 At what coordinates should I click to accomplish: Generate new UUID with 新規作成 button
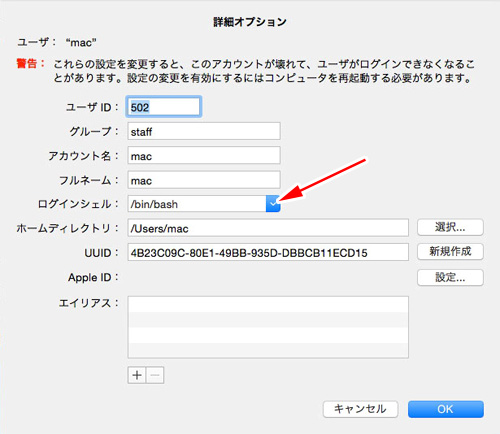tap(450, 251)
